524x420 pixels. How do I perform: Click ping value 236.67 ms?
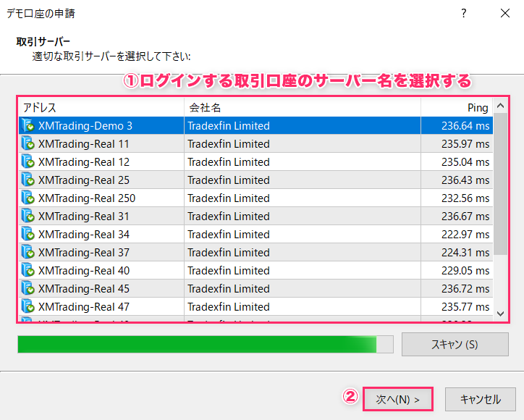pos(465,216)
